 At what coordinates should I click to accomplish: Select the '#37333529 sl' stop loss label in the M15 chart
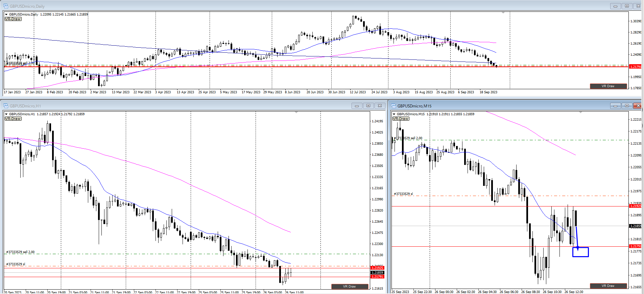click(403, 194)
